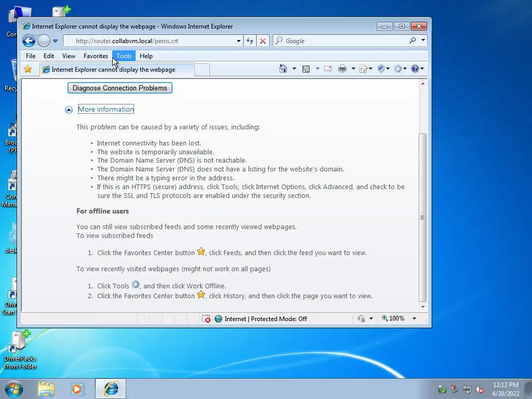Viewport: 532px width, 399px height.
Task: Open the Windows Start orb
Action: pyautogui.click(x=14, y=389)
